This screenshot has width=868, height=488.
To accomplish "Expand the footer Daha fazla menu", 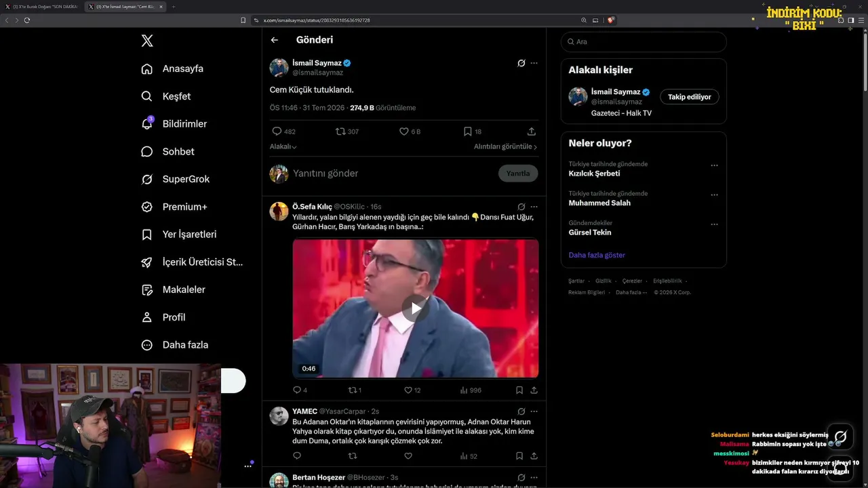I will pyautogui.click(x=631, y=293).
